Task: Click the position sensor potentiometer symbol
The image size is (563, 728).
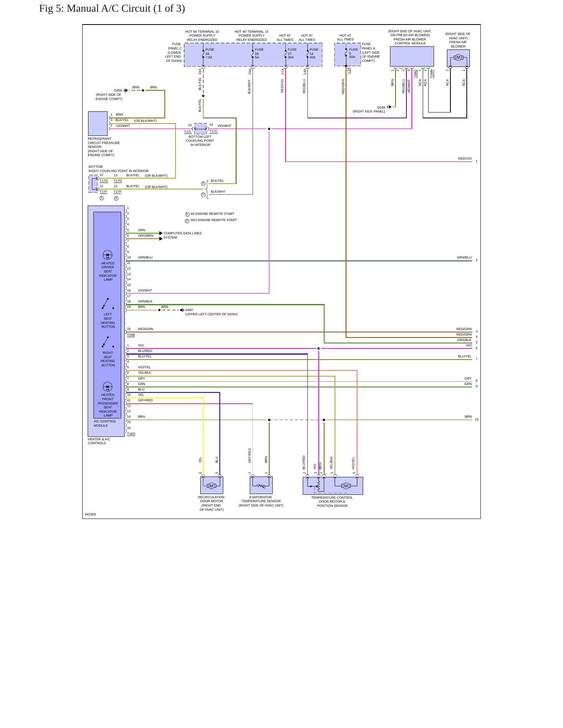Action: point(318,486)
